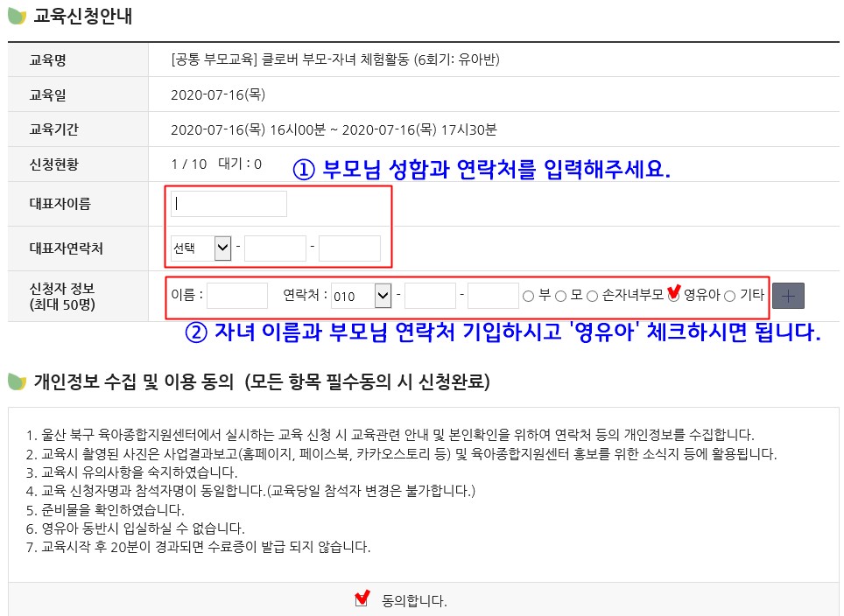Viewport: 844px width, 616px height.
Task: Click the 교육기간 date range text
Action: 334,129
